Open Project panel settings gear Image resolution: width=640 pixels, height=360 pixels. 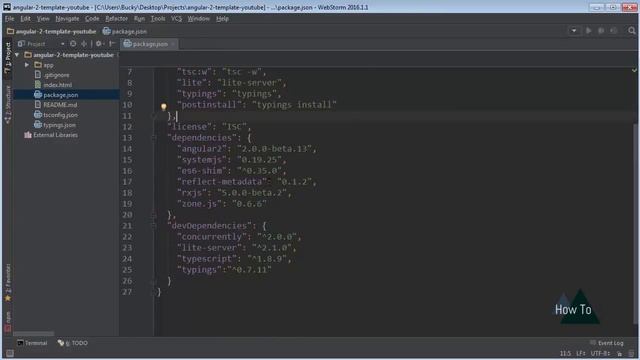click(x=99, y=44)
